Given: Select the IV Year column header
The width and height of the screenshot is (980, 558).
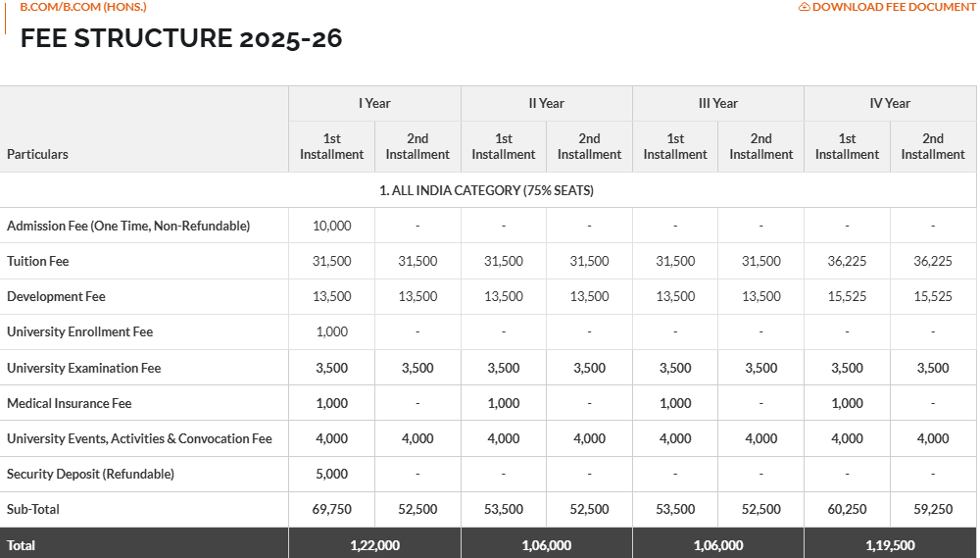Looking at the screenshot, I should pyautogui.click(x=890, y=103).
